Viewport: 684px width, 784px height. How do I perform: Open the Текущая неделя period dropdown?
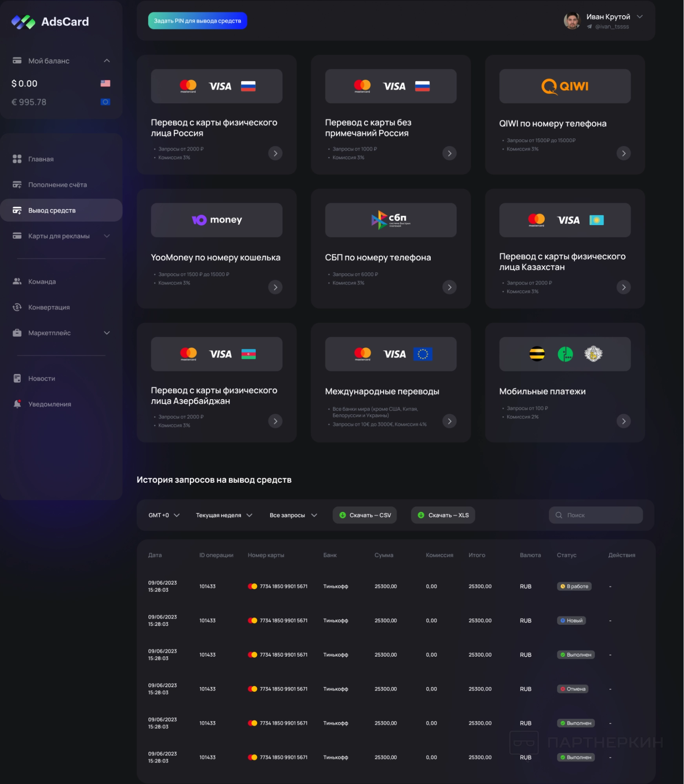224,515
